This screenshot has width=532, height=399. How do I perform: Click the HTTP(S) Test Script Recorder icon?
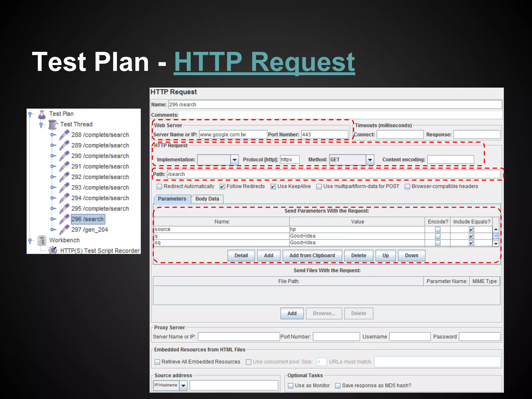pos(53,251)
